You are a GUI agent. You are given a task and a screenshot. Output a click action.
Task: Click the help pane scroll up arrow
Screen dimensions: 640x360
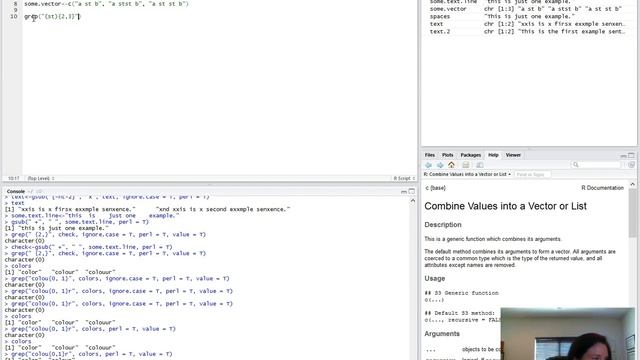(x=632, y=184)
